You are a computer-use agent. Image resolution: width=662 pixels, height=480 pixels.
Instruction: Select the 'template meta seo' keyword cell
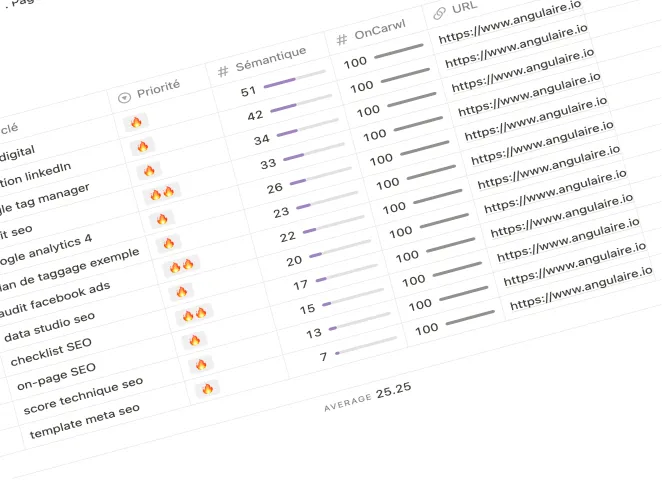pyautogui.click(x=84, y=421)
